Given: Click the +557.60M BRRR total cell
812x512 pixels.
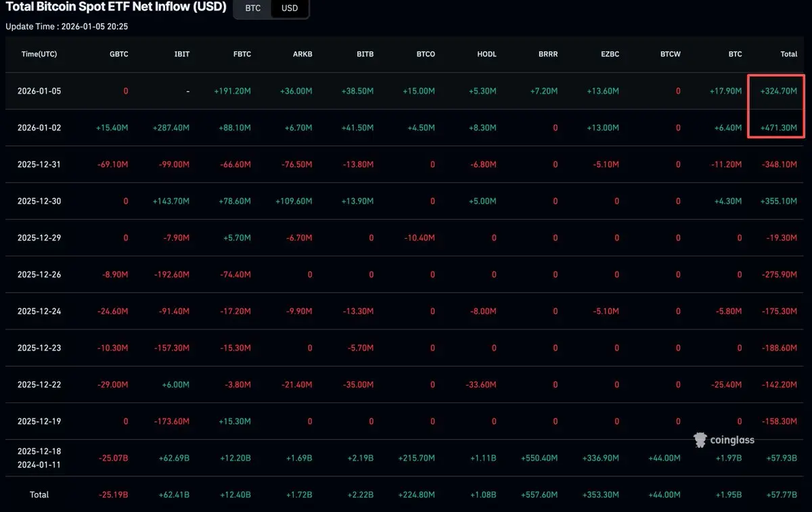Looking at the screenshot, I should tap(539, 494).
